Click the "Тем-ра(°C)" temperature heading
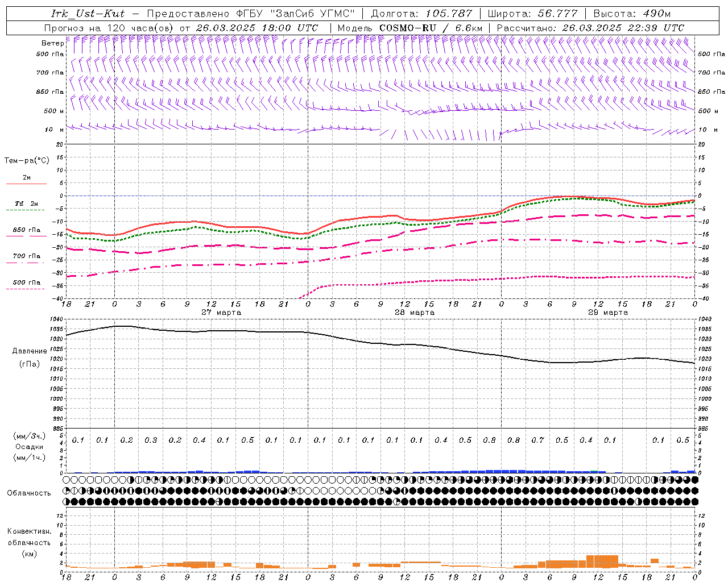This screenshot has width=728, height=582. [27, 161]
